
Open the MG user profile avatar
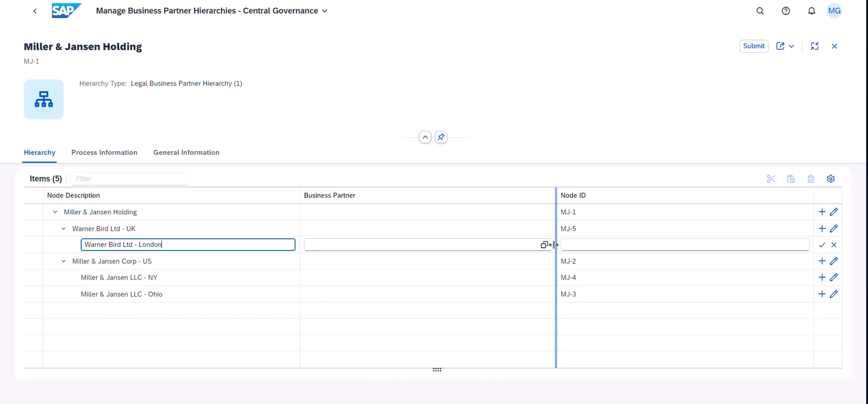[834, 11]
